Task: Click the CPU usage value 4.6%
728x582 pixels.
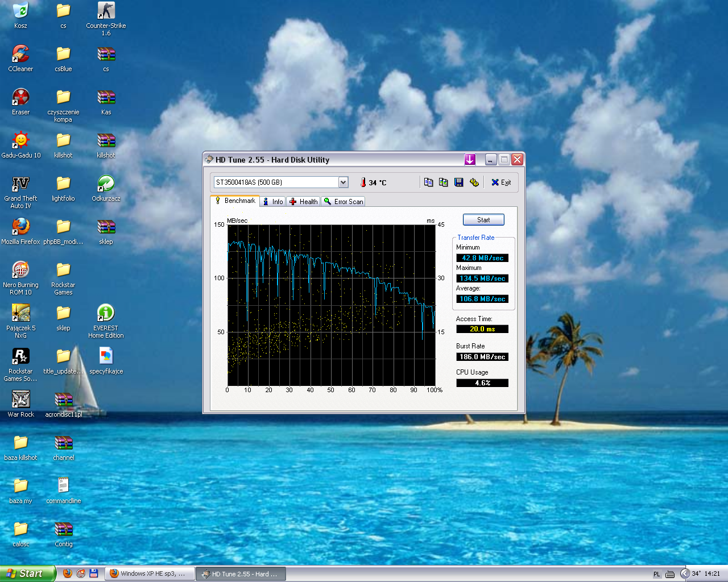Action: (482, 383)
